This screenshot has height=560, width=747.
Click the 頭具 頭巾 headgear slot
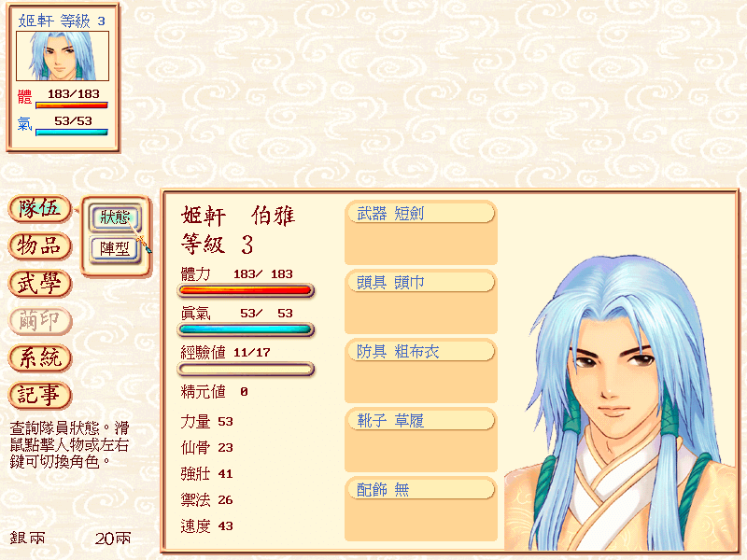coord(421,301)
